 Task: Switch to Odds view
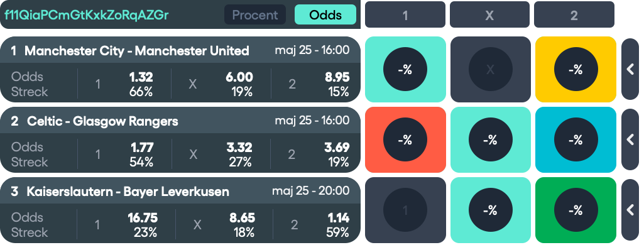click(325, 15)
